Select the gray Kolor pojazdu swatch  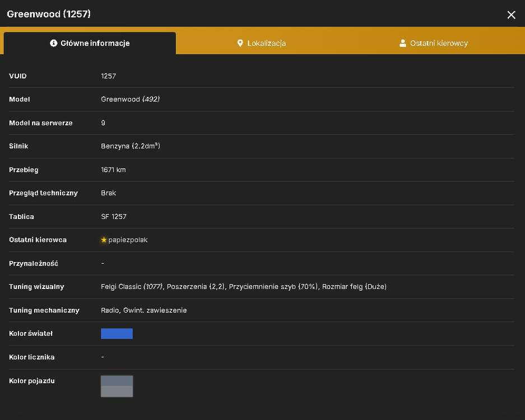click(x=117, y=386)
